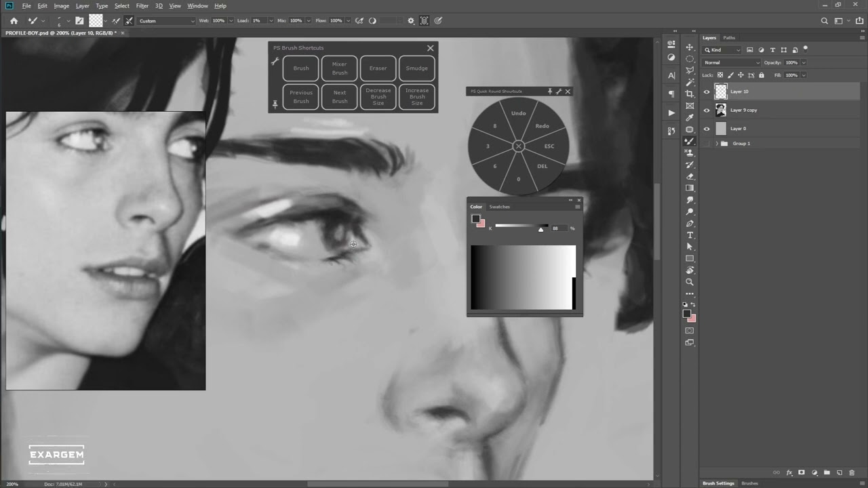Select the Horizontal Type tool
The width and height of the screenshot is (868, 488).
tap(690, 235)
